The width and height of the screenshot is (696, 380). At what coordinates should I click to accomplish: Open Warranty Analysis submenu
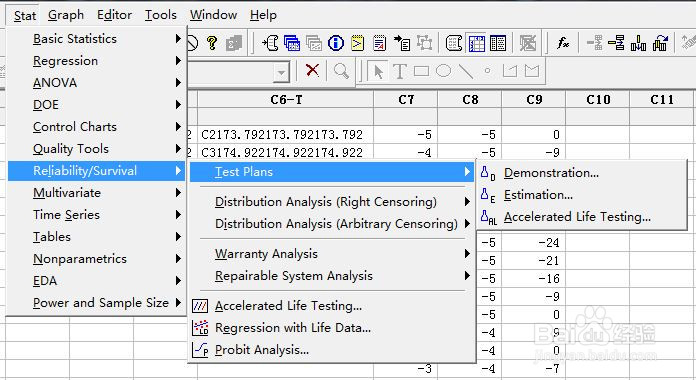(332, 253)
